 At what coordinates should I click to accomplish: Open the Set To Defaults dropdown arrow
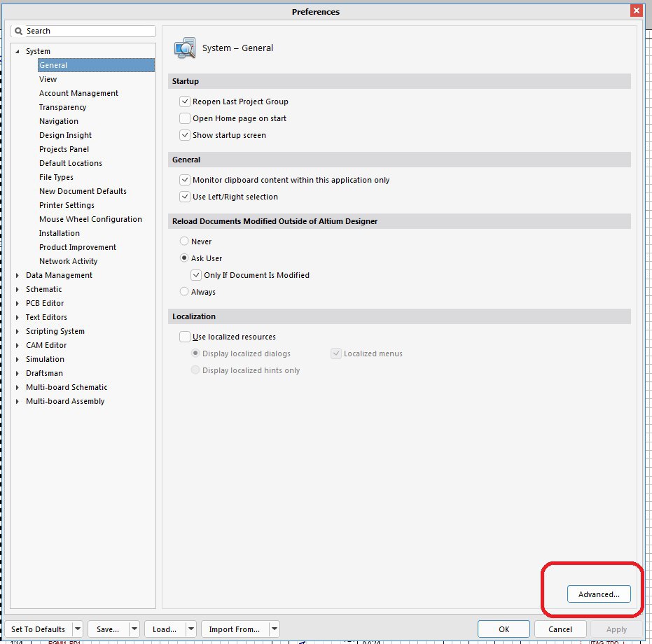[x=78, y=629]
